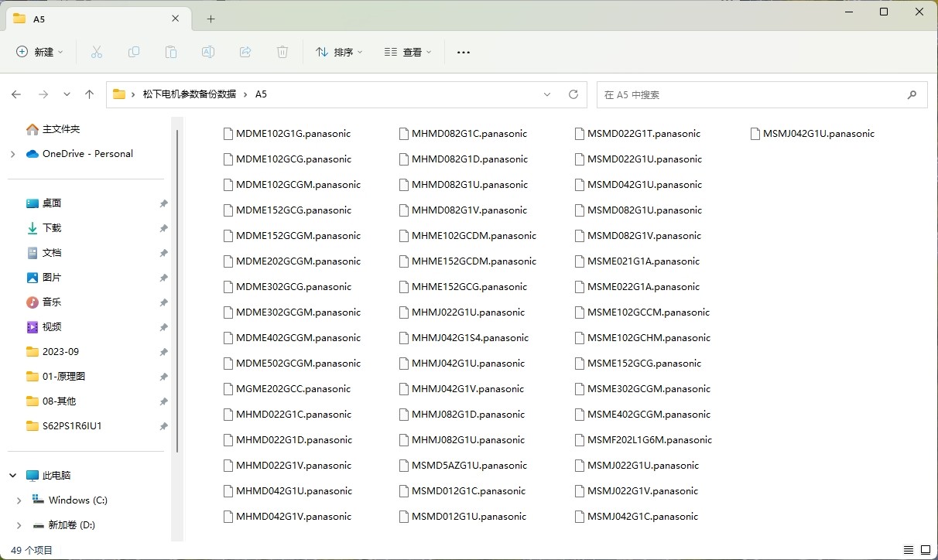Screen dimensions: 938x560
Task: Open recent locations dropdown arrow
Action: 67,94
